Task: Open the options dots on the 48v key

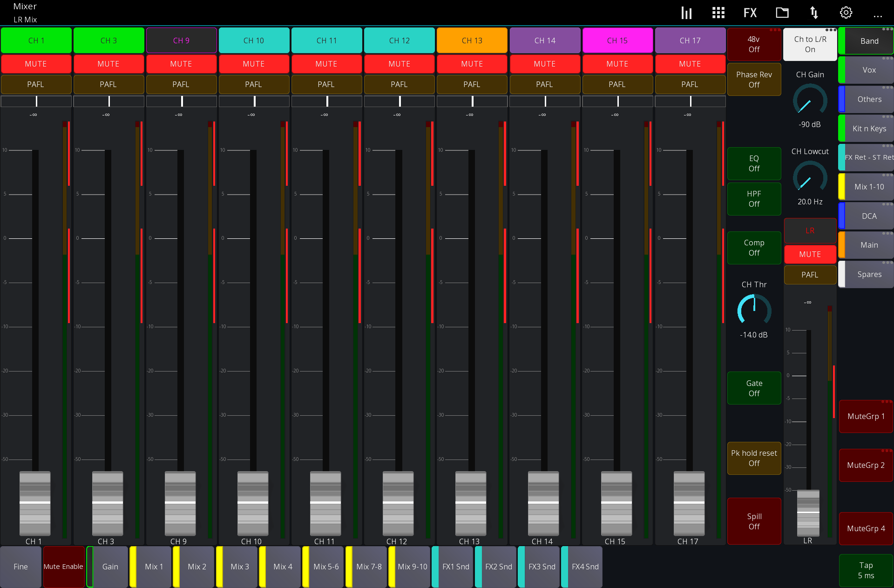Action: pos(775,30)
